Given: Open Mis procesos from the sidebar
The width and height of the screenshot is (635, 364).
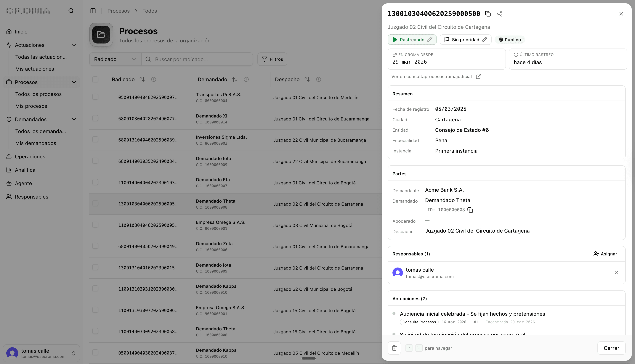Looking at the screenshot, I should [31, 106].
